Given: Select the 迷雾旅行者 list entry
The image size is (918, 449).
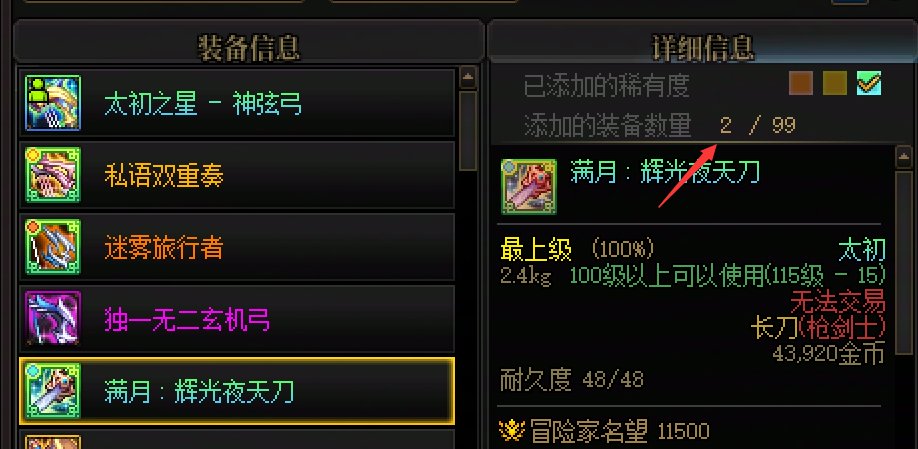Looking at the screenshot, I should [x=237, y=246].
